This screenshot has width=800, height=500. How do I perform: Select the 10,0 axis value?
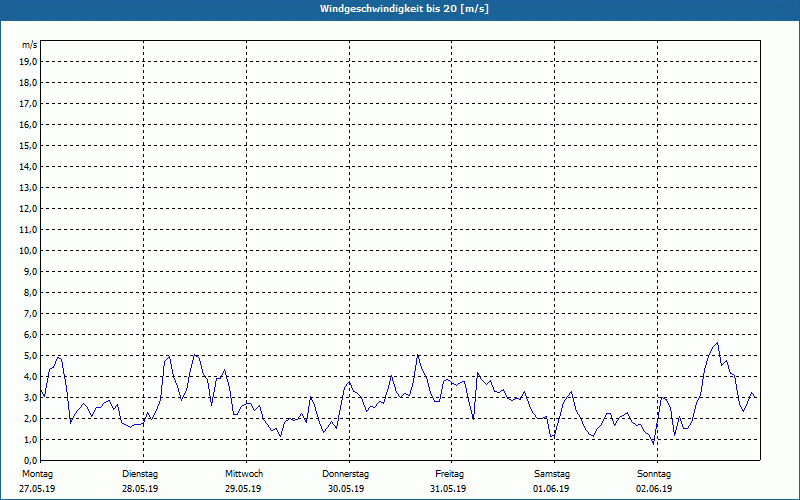[x=28, y=251]
